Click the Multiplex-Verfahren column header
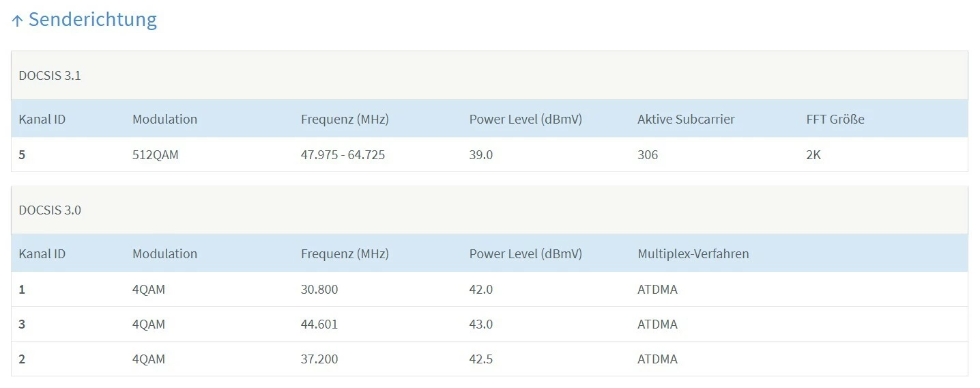980x388 pixels. (x=693, y=253)
